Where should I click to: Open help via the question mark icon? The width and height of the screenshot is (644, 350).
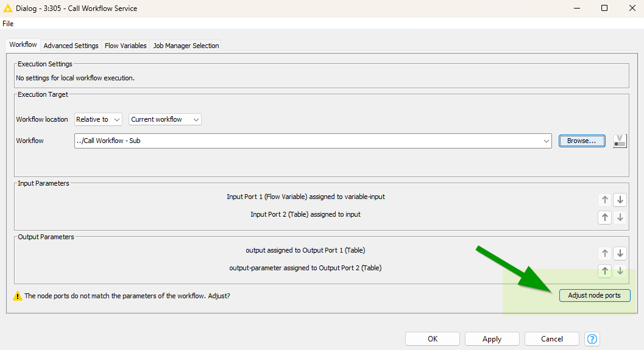tap(592, 339)
